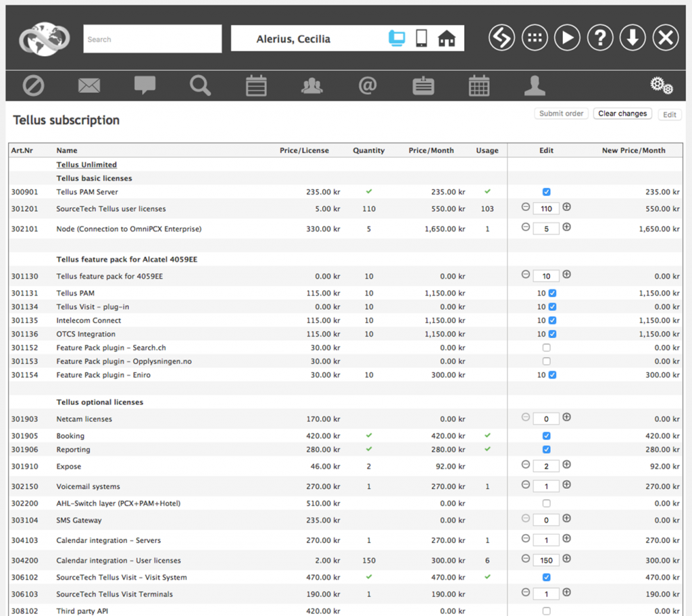692x616 pixels.
Task: Click the Tellus subscription heading
Action: [66, 120]
